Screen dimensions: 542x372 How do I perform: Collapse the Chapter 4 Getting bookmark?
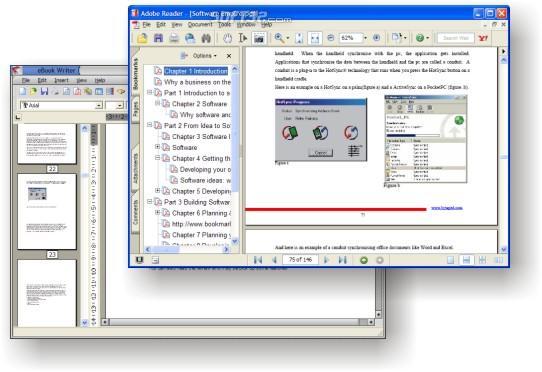click(157, 158)
